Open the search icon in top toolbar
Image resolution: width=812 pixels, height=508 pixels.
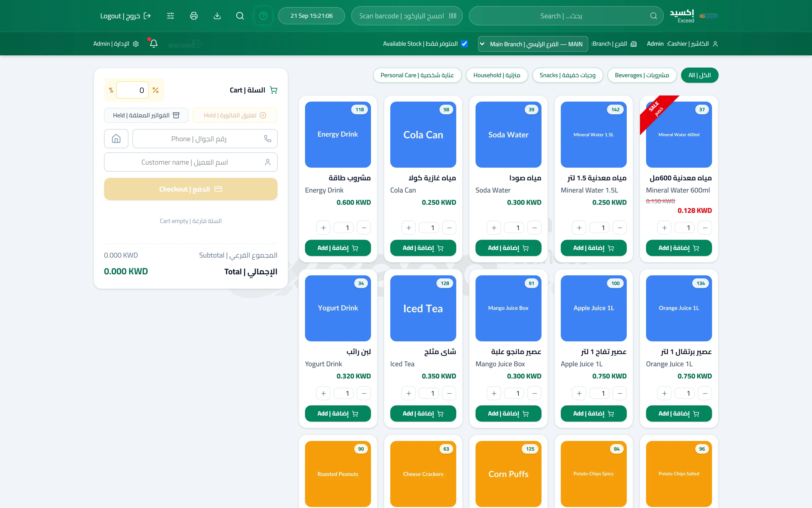pos(240,16)
